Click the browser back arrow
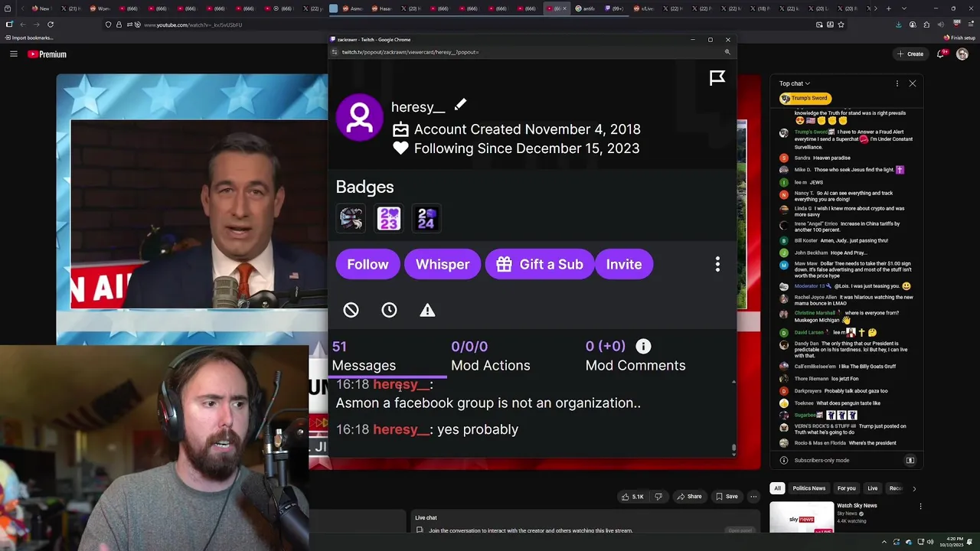Viewport: 980px width, 551px height. [x=22, y=24]
